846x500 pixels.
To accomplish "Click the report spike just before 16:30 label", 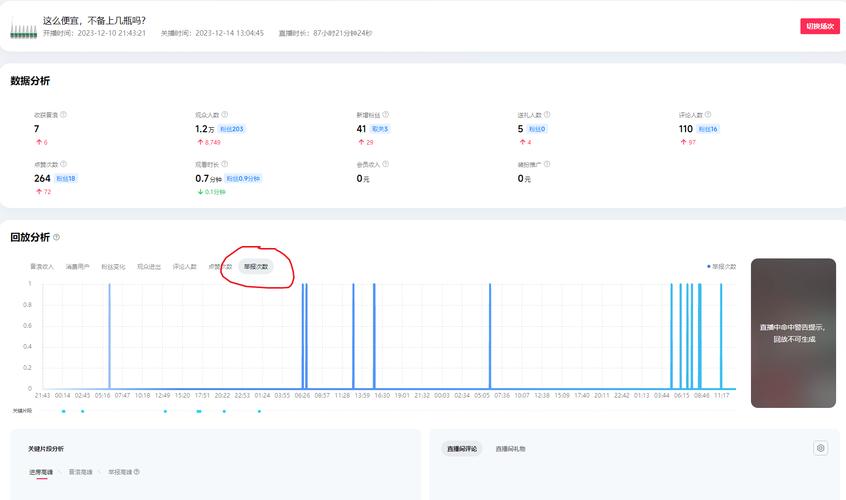I will click(374, 335).
